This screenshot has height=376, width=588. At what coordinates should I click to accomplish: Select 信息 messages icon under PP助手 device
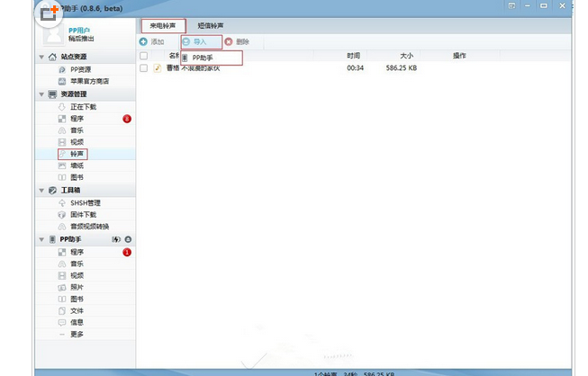[x=62, y=322]
